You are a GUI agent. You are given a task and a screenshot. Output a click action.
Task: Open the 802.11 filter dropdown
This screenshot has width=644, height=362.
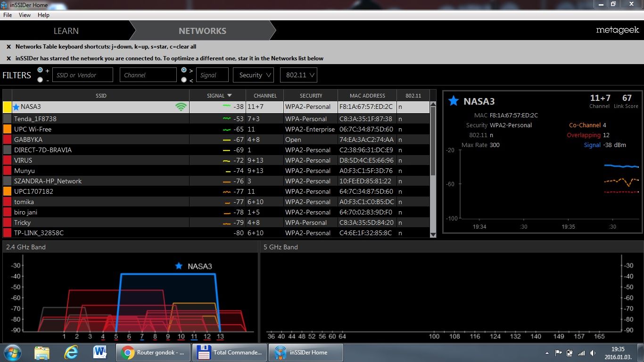click(x=298, y=75)
